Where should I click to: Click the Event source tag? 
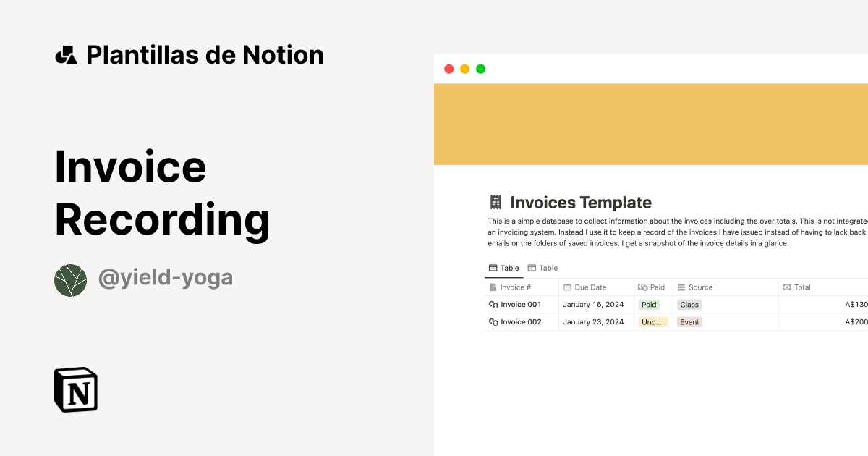689,322
